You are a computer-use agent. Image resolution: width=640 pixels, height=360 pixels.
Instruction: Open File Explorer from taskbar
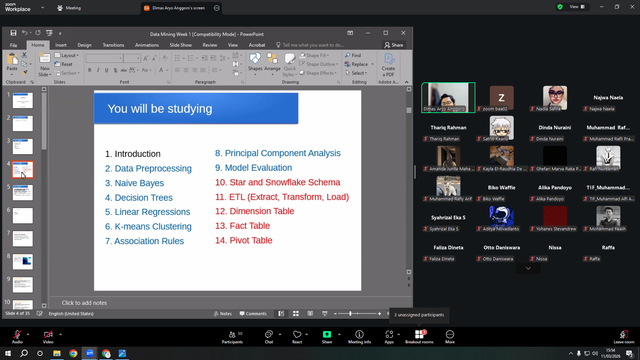click(x=57, y=353)
